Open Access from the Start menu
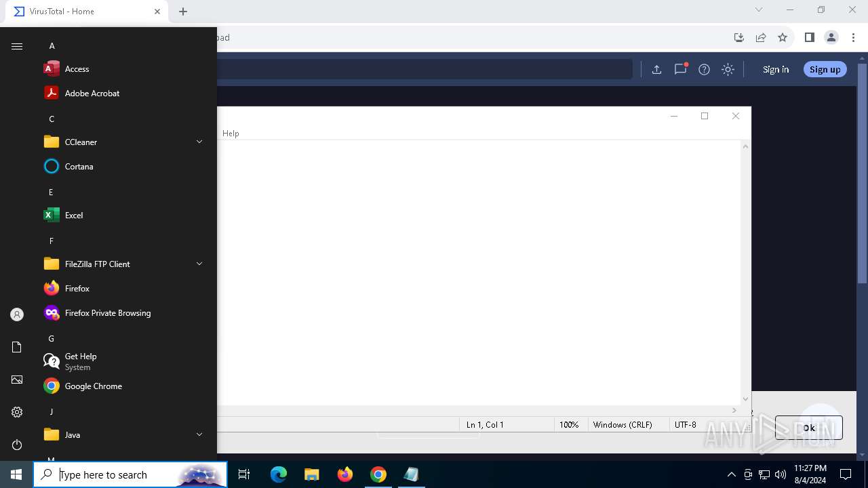Viewport: 868px width, 488px height. click(122, 69)
